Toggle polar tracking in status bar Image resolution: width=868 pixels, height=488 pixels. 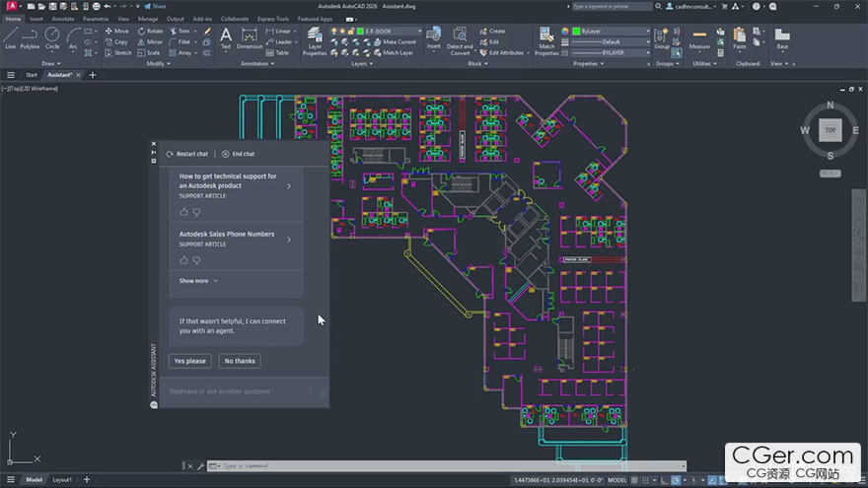676,480
